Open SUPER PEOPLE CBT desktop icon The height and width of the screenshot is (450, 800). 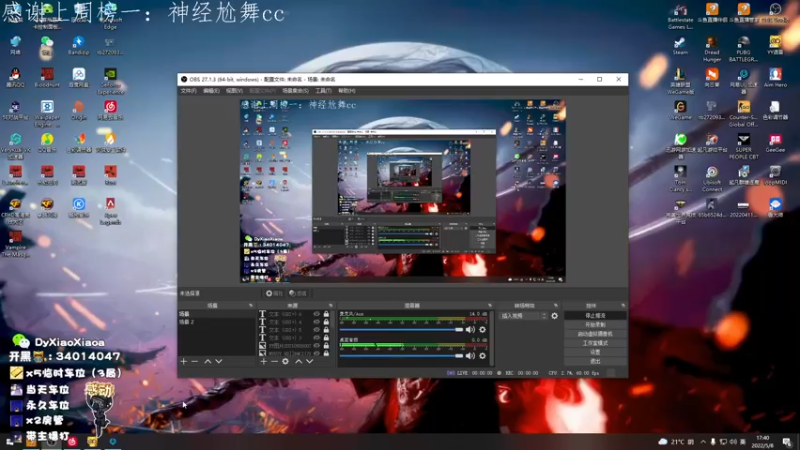[743, 146]
